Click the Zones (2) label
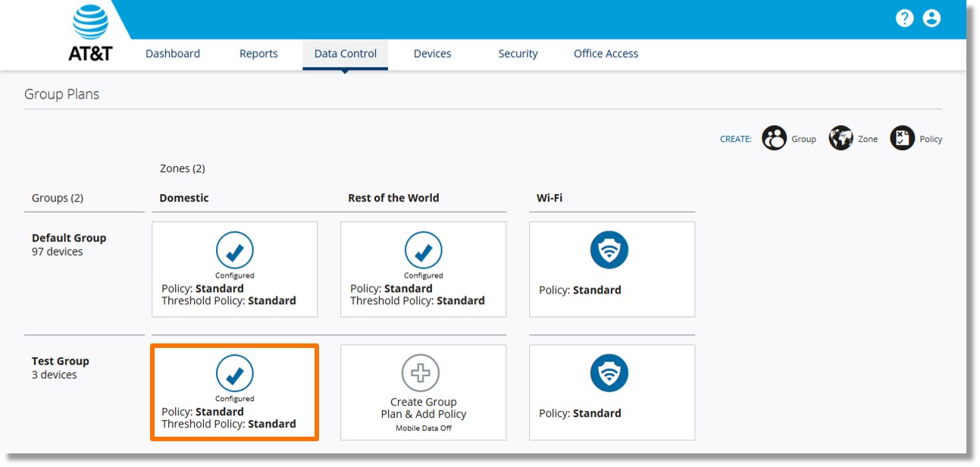This screenshot has height=467, width=980. pyautogui.click(x=183, y=168)
